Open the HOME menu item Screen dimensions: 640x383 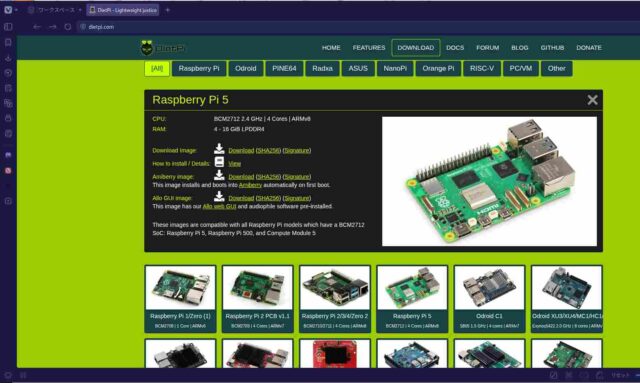[x=331, y=48]
